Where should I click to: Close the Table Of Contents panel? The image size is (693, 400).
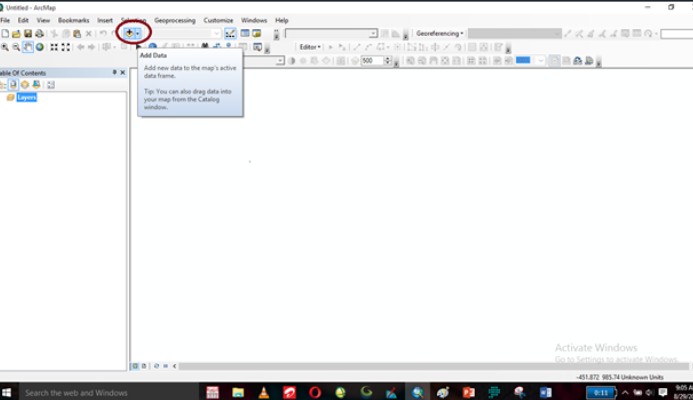123,72
